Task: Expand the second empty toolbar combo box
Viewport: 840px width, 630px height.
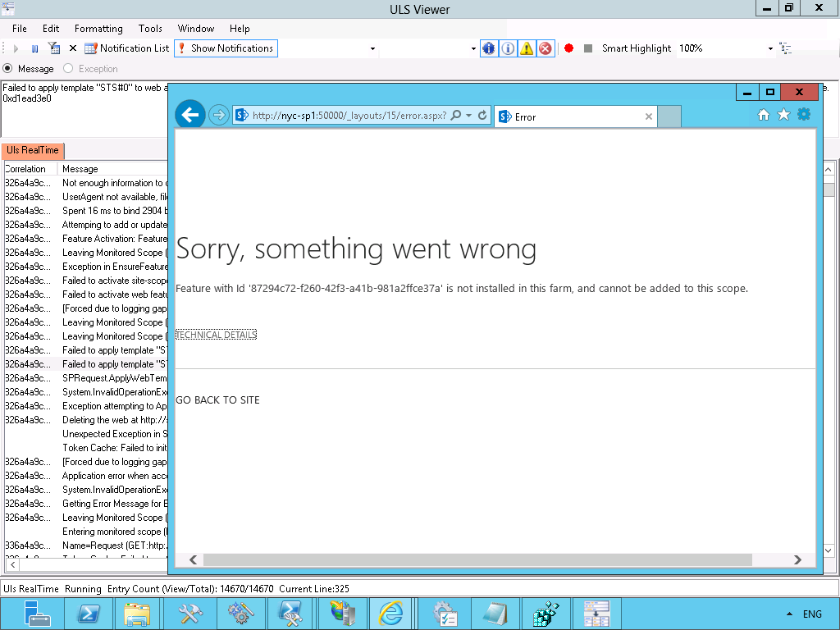Action: point(473,48)
